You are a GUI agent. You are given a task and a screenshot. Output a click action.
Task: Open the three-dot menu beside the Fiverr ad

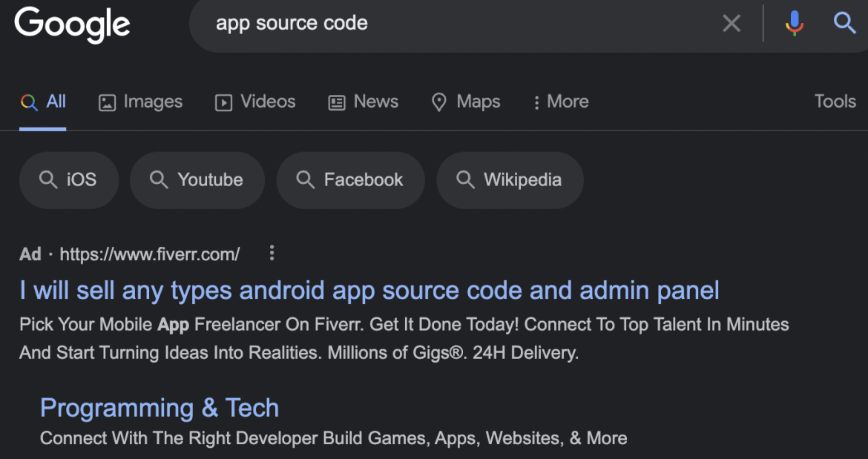click(272, 253)
